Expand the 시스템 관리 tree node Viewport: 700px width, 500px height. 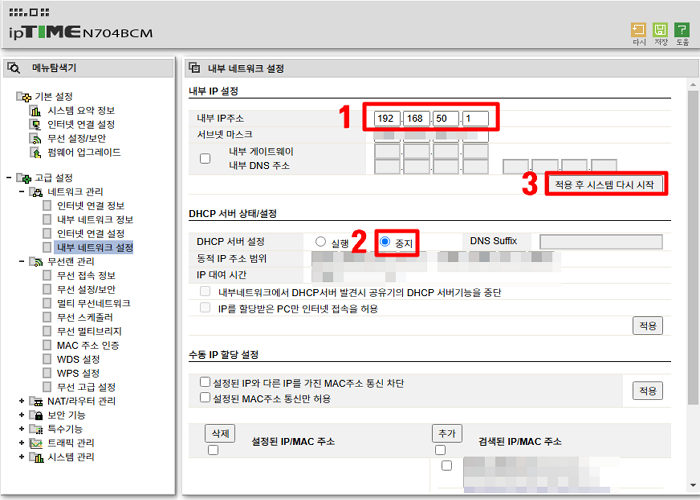[x=21, y=457]
